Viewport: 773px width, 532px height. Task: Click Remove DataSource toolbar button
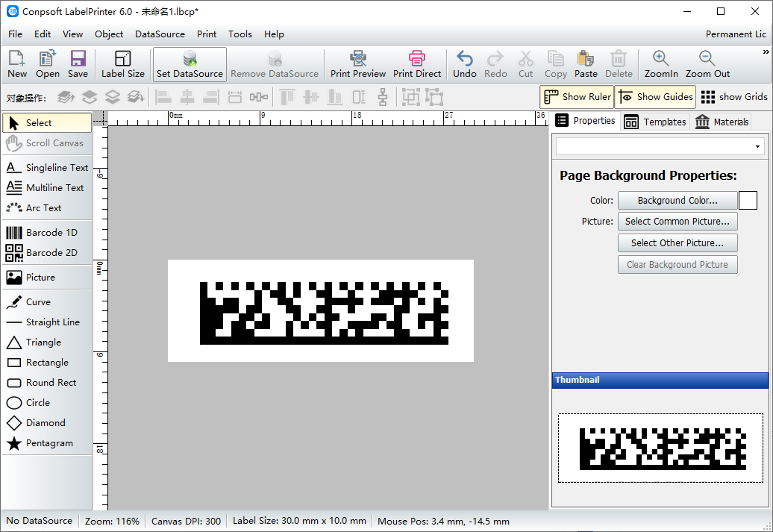pos(275,64)
